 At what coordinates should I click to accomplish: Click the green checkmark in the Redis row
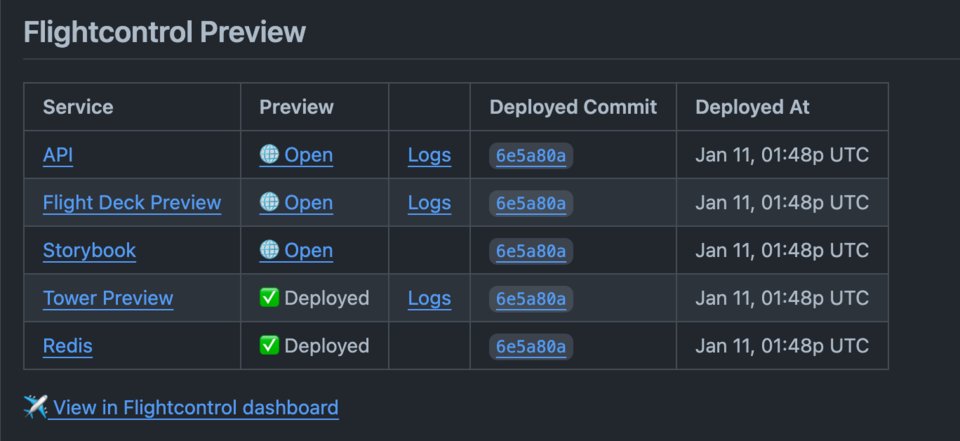click(x=269, y=345)
